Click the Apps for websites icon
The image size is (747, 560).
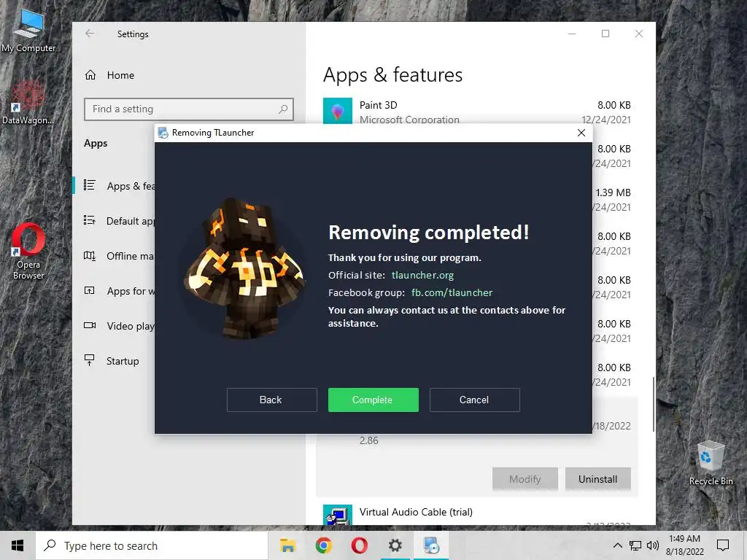(90, 290)
